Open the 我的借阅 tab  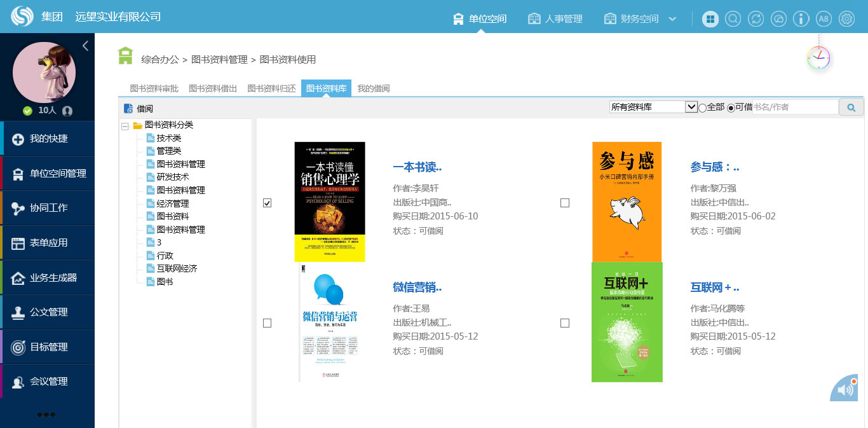[374, 88]
